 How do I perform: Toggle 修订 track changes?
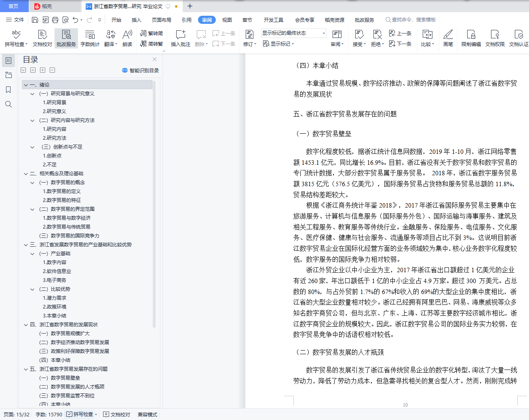[249, 38]
